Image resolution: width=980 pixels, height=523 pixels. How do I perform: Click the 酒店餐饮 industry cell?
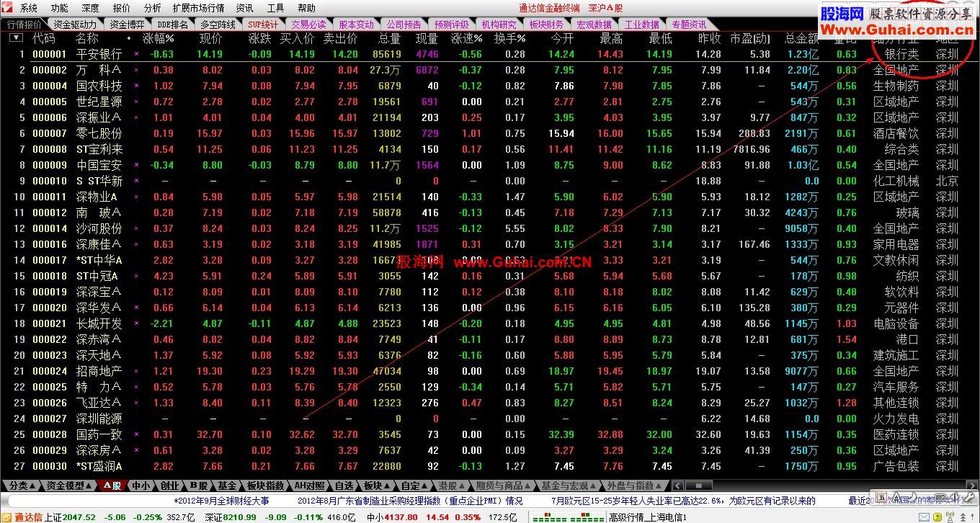point(896,133)
